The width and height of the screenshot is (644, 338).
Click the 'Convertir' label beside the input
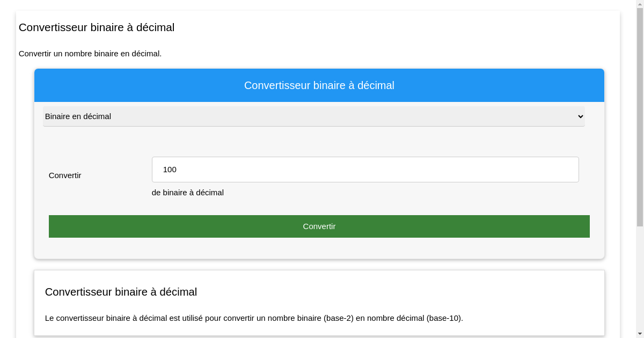pos(64,175)
